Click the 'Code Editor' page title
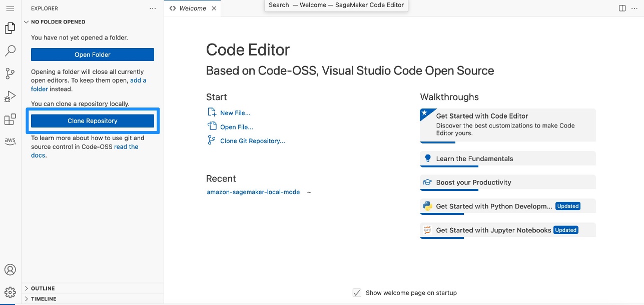This screenshot has width=644, height=305. 248,50
